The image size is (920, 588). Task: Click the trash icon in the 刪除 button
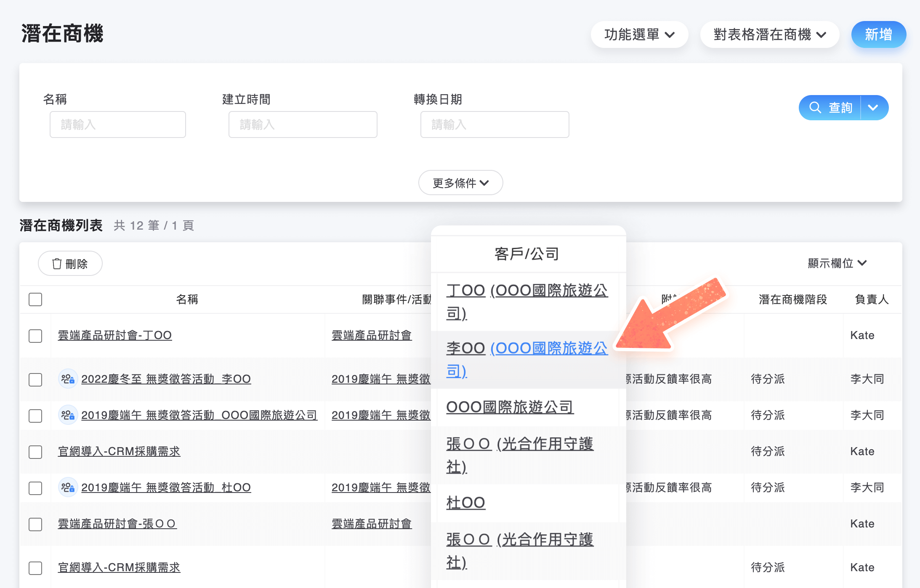[57, 264]
